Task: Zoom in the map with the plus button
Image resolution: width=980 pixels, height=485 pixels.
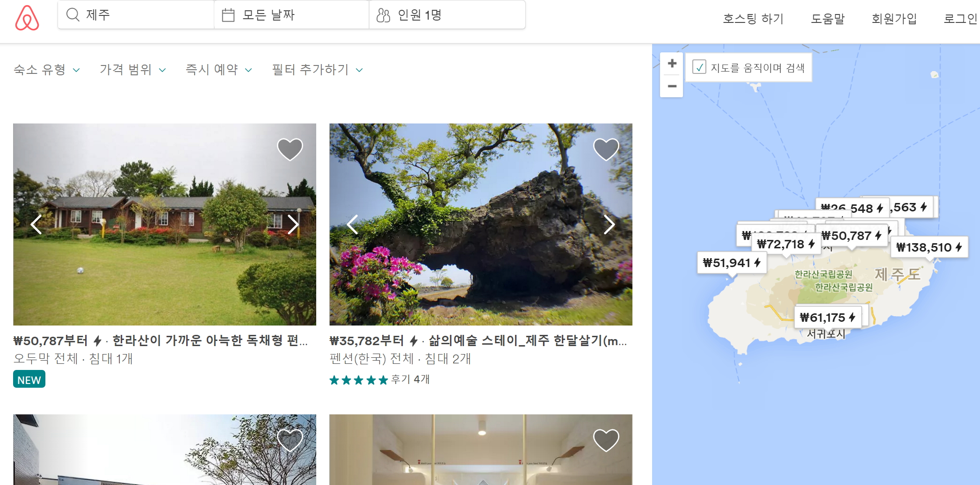Action: (672, 64)
